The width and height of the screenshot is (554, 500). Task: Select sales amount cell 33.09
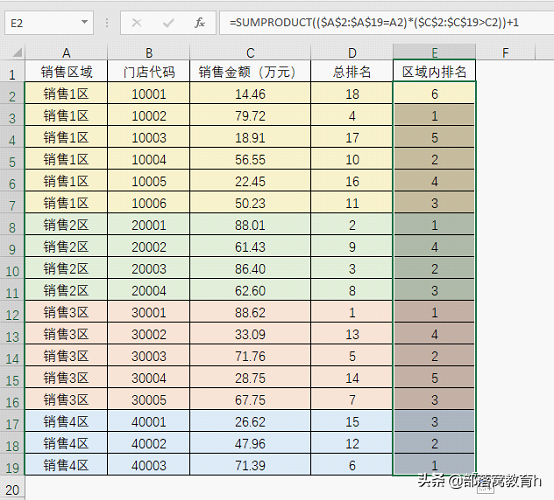tap(250, 334)
